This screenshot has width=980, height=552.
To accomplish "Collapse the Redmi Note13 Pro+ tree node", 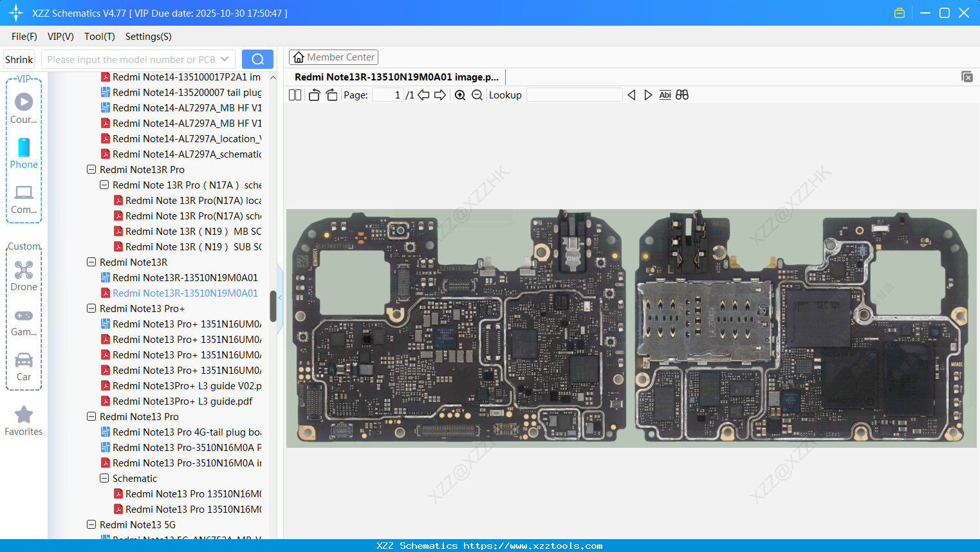I will click(x=91, y=309).
